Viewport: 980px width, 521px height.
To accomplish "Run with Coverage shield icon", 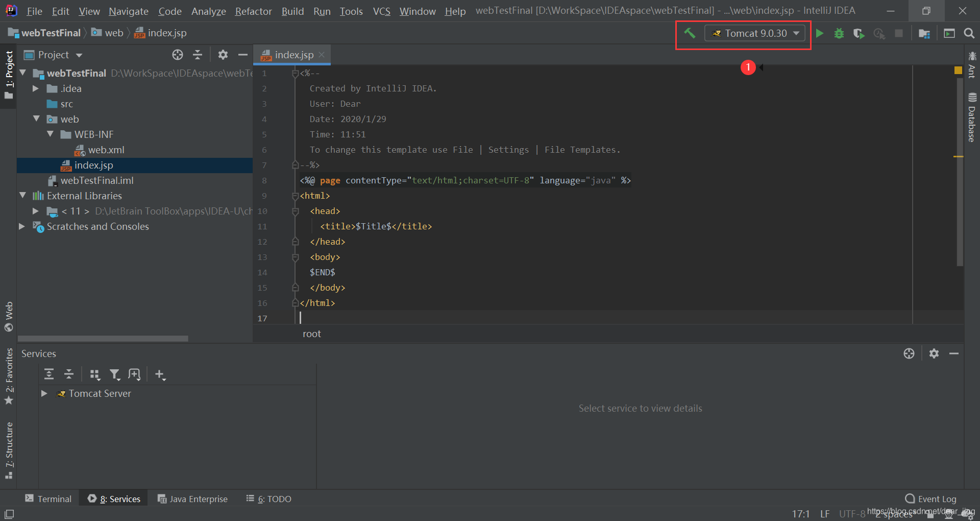I will pyautogui.click(x=859, y=33).
